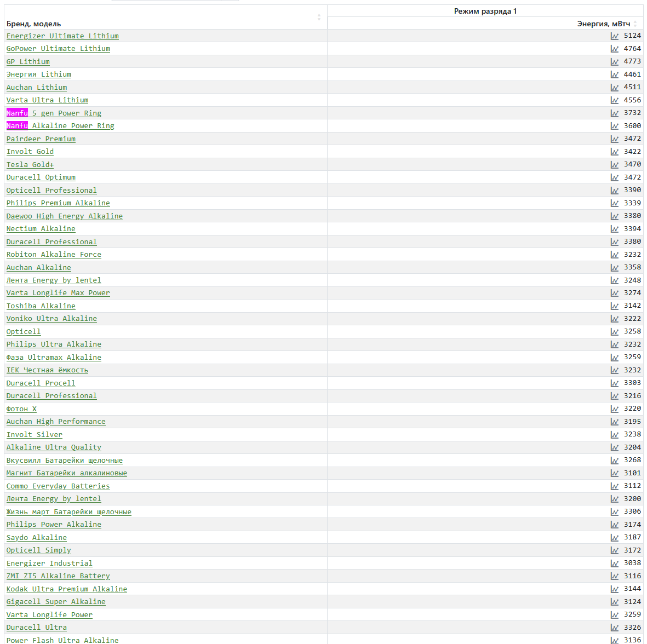Open Energizer Ultimate Lithium link
Screen dimensions: 647x644
(62, 36)
